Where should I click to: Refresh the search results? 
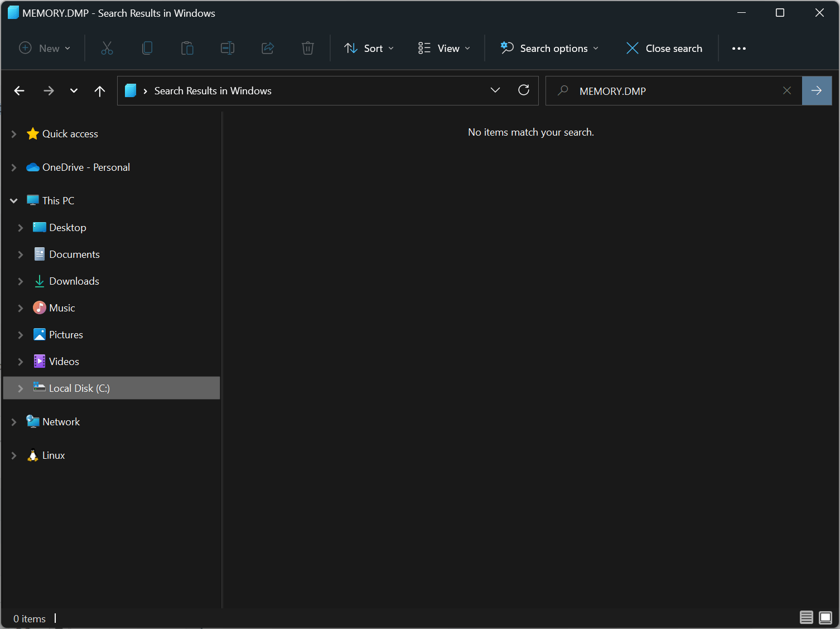[524, 90]
